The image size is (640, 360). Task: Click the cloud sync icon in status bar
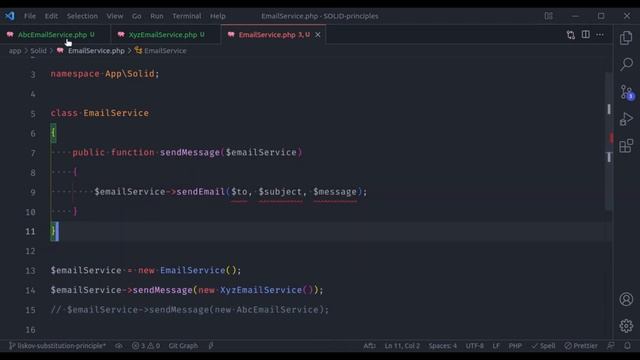119,346
